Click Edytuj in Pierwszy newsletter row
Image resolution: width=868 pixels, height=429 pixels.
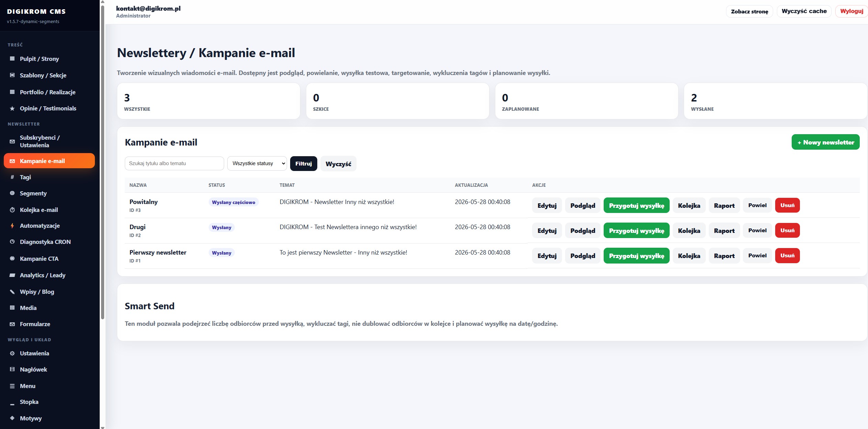pos(547,256)
